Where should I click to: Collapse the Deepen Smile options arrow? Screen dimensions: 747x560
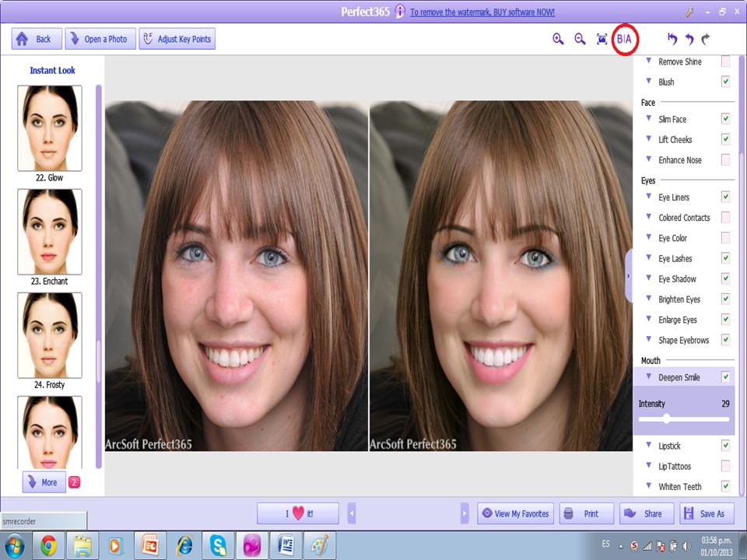(648, 376)
